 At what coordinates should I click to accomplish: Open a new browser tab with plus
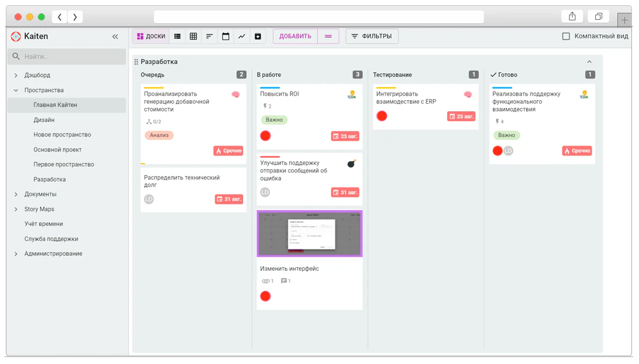[x=624, y=20]
